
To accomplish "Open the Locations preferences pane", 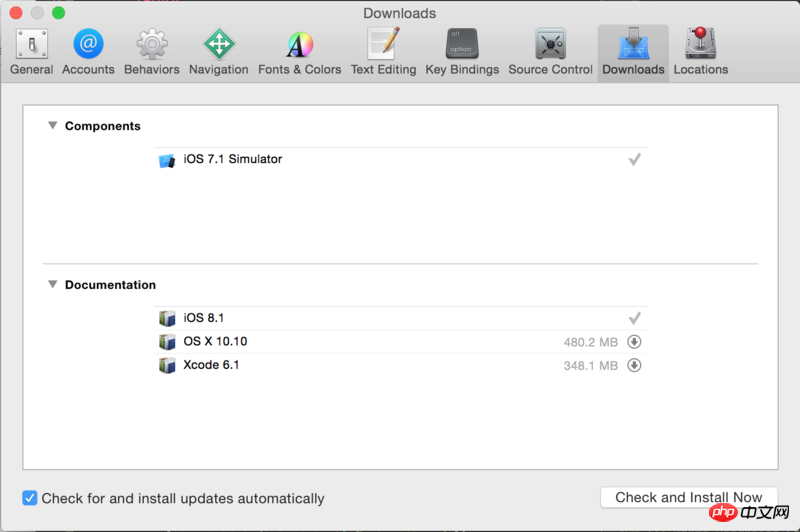I will [x=701, y=52].
